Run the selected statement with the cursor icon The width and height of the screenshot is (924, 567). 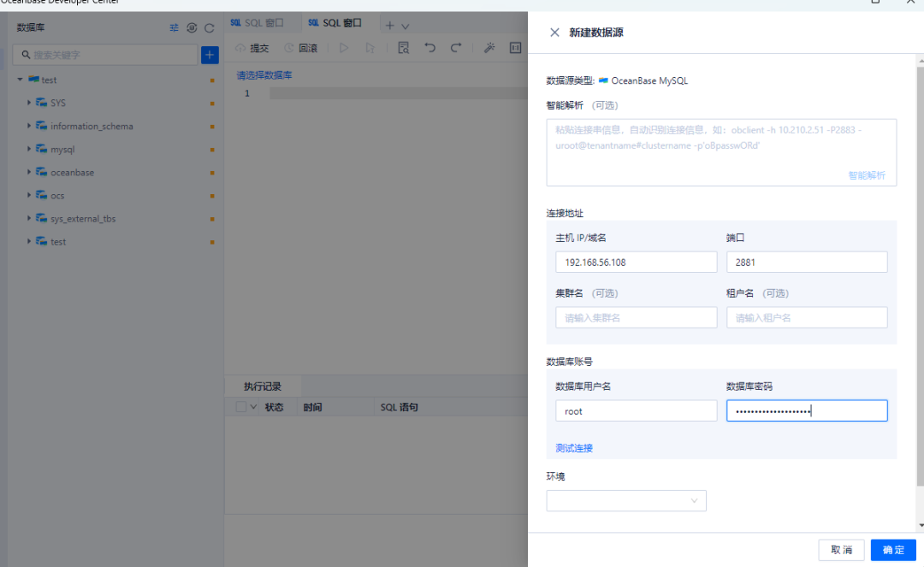click(x=370, y=48)
